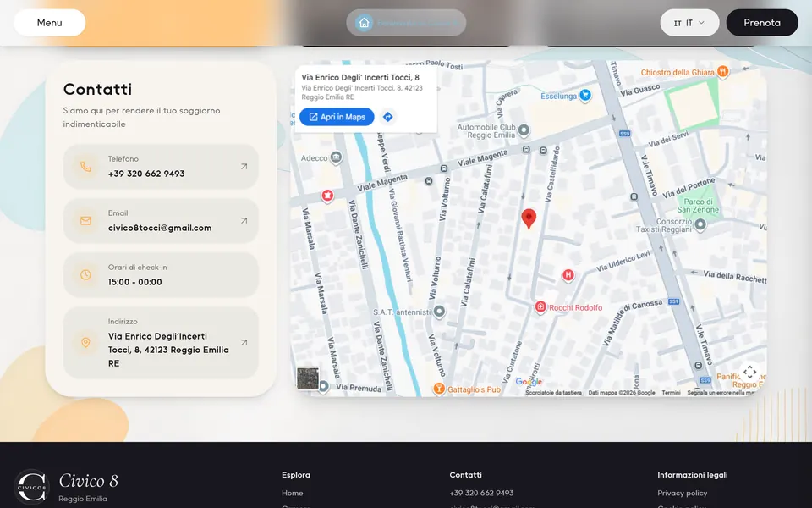Click the home icon in header
Image resolution: width=812 pixels, height=508 pixels.
click(364, 23)
